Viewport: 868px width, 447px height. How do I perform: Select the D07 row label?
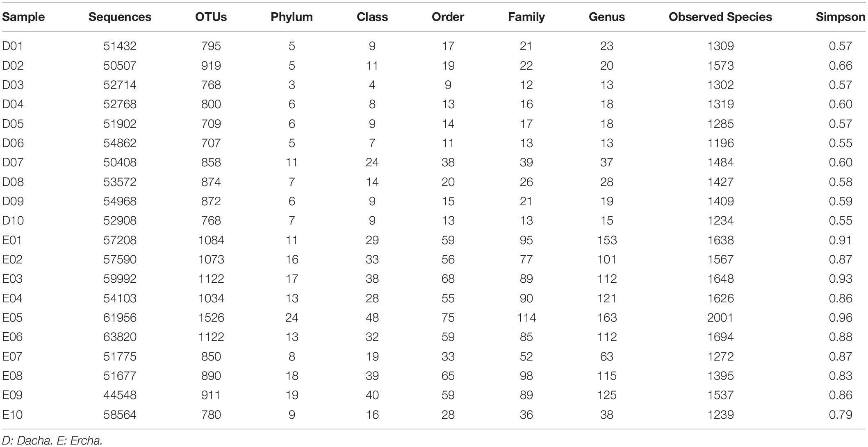tap(13, 162)
